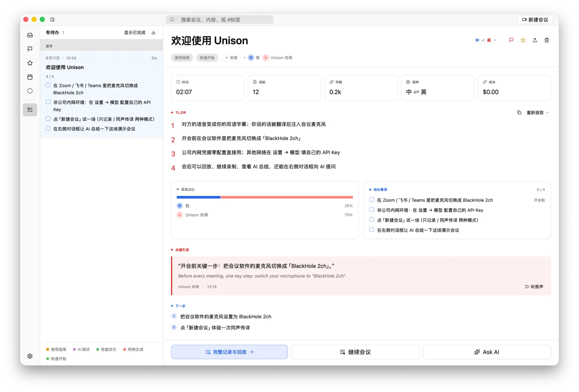Image resolution: width=579 pixels, height=392 pixels.
Task: Click the sparkle icon on 字数 card
Action: click(331, 82)
